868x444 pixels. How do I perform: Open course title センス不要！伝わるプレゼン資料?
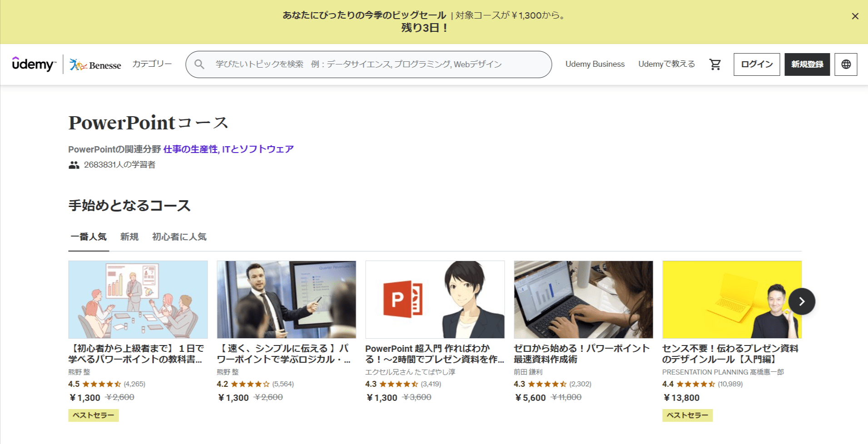pos(730,354)
